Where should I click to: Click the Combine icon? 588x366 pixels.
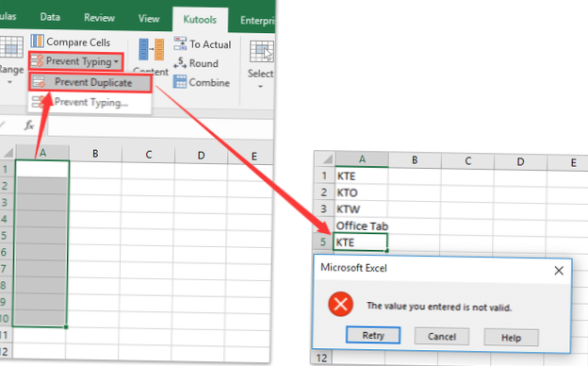pyautogui.click(x=180, y=82)
